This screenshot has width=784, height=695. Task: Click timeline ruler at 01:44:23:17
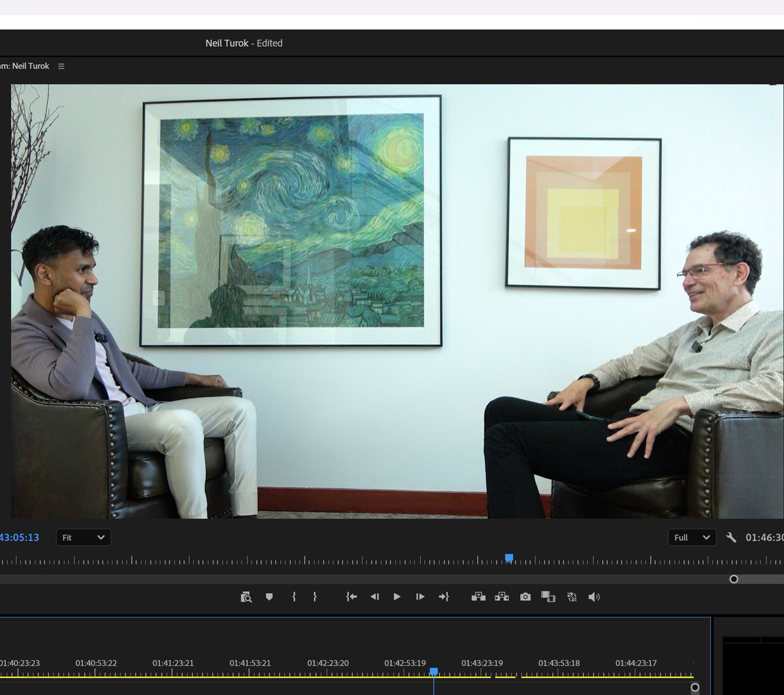(x=636, y=663)
